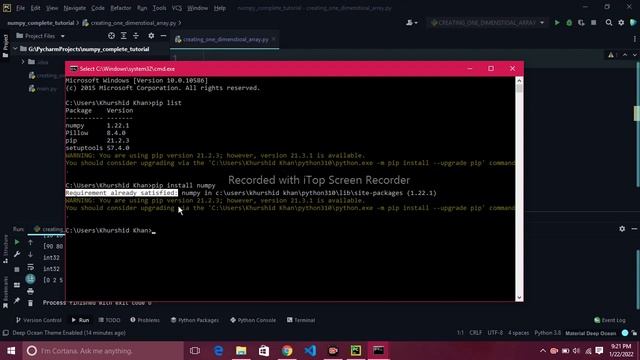640x360 pixels.
Task: Expand all in the Project panel
Action: pos(124,36)
